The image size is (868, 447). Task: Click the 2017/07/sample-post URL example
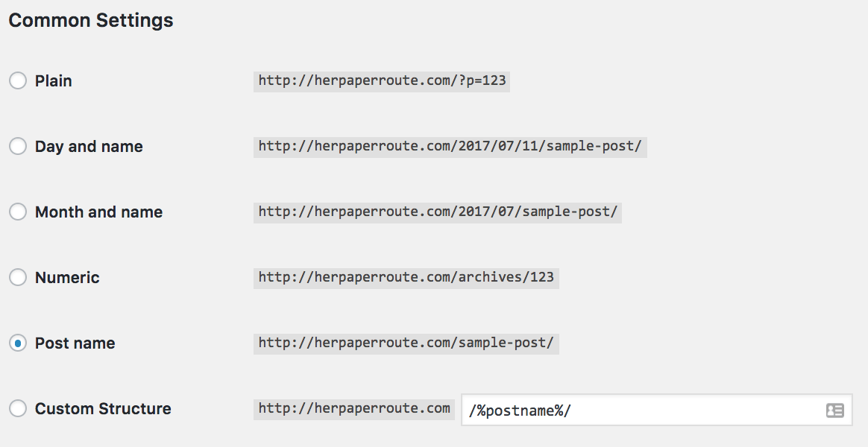click(x=437, y=212)
